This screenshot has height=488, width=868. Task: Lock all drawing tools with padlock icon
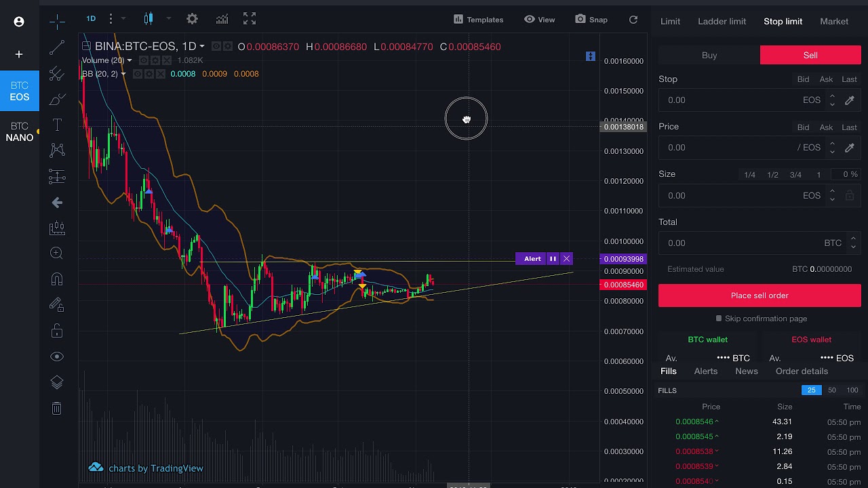tap(57, 331)
